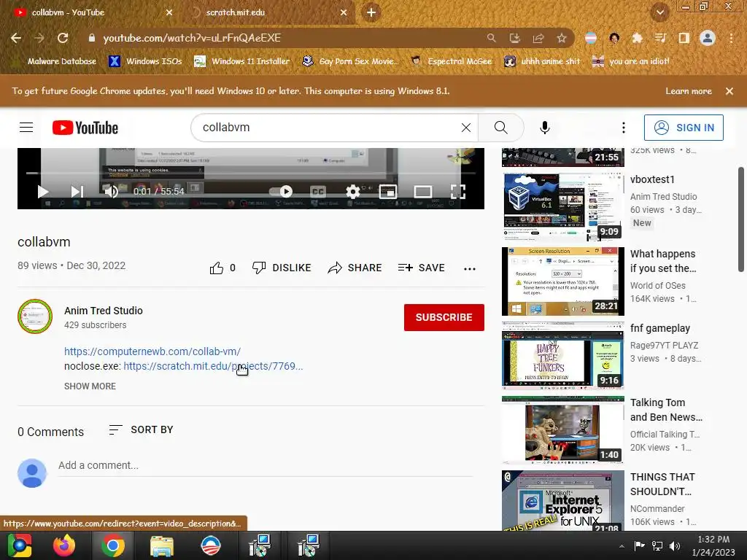Play the collabvm video
Image resolution: width=747 pixels, height=560 pixels.
[x=43, y=192]
